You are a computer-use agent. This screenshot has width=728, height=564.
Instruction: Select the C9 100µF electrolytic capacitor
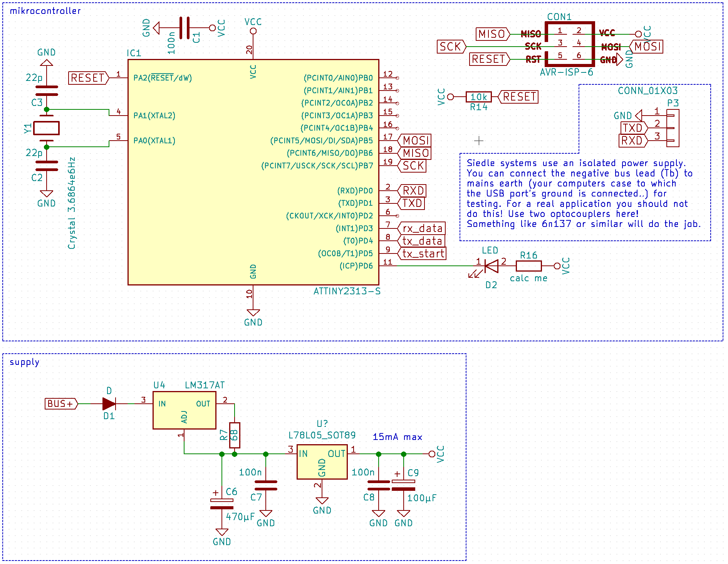tap(403, 485)
